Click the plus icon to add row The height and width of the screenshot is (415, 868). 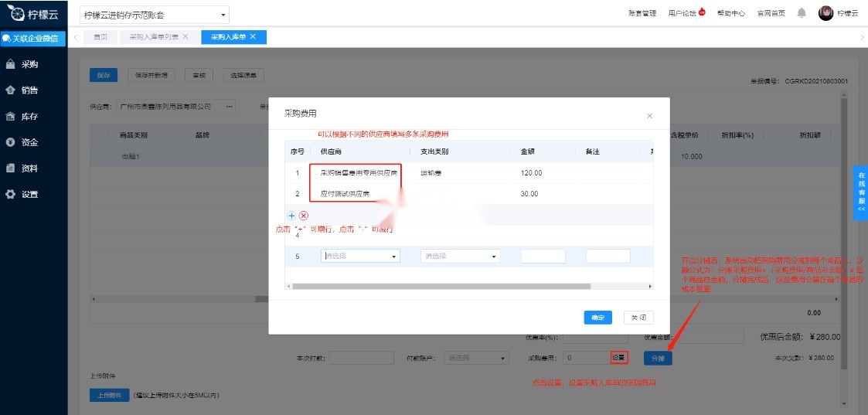pyautogui.click(x=291, y=216)
